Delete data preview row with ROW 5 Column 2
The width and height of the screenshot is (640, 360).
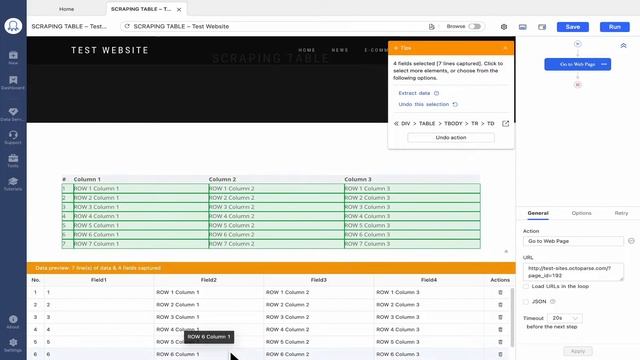[x=500, y=342]
